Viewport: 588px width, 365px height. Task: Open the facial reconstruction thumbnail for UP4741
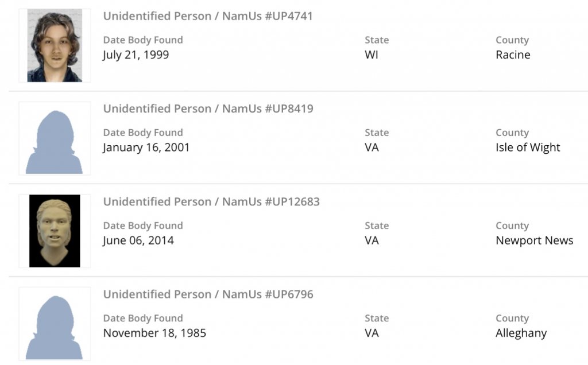pyautogui.click(x=55, y=46)
